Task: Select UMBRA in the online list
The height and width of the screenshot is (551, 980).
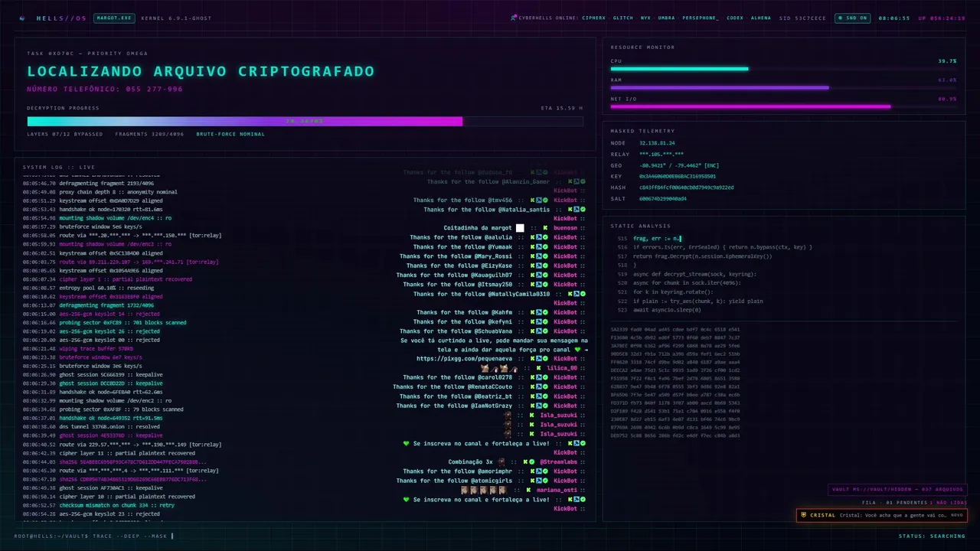Action: (x=666, y=18)
